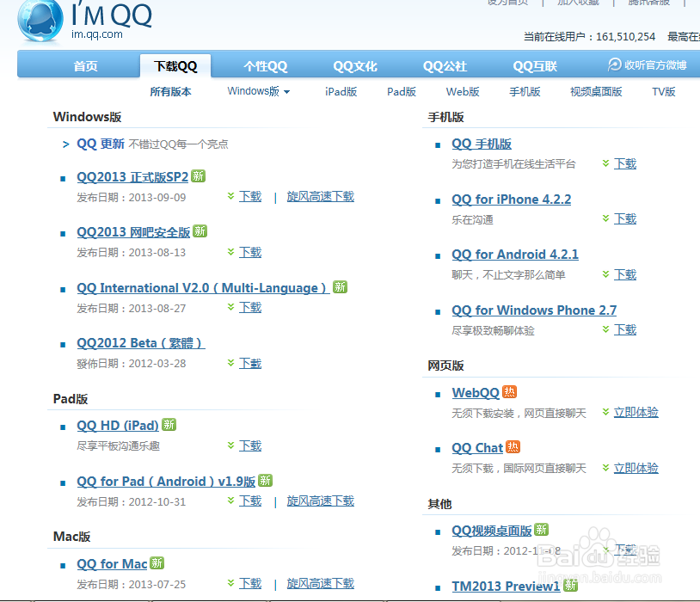The height and width of the screenshot is (602, 700).
Task: Click the green arrow beside WebQQ 立即体验
Action: tap(605, 412)
